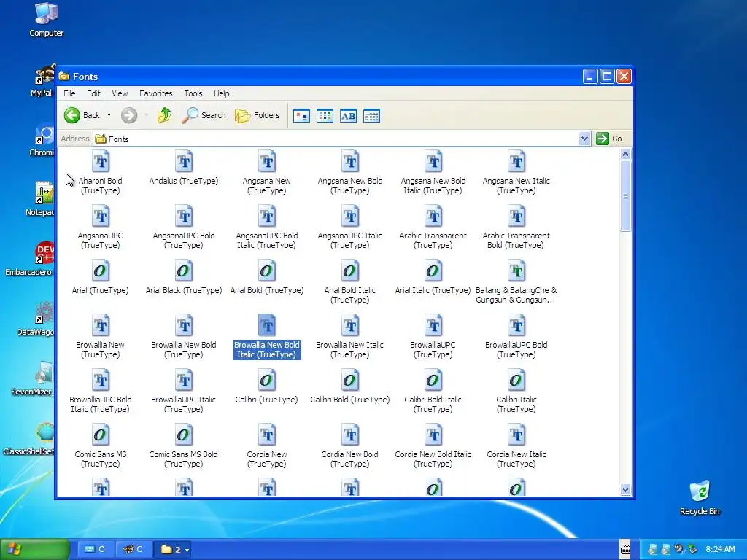Select the Comic Sans MS font icon
The height and width of the screenshot is (560, 747).
click(101, 435)
